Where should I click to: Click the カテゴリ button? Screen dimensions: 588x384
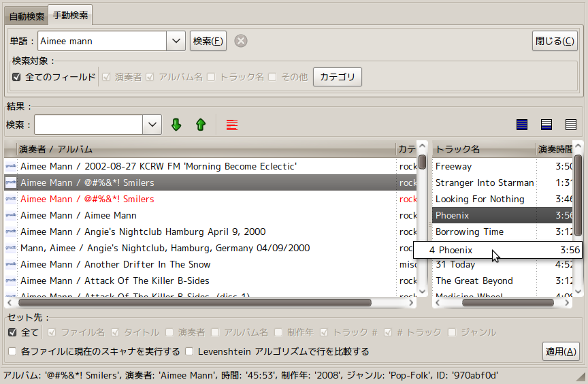(338, 77)
